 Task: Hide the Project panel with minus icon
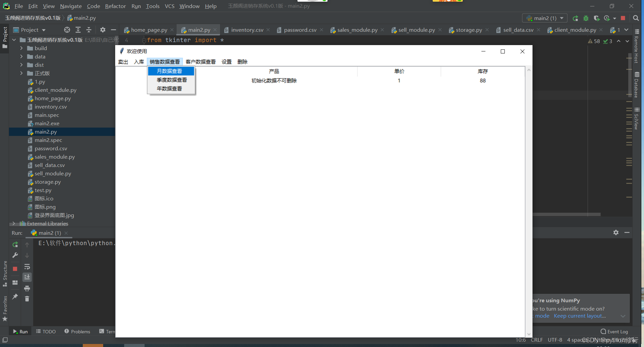coord(114,30)
